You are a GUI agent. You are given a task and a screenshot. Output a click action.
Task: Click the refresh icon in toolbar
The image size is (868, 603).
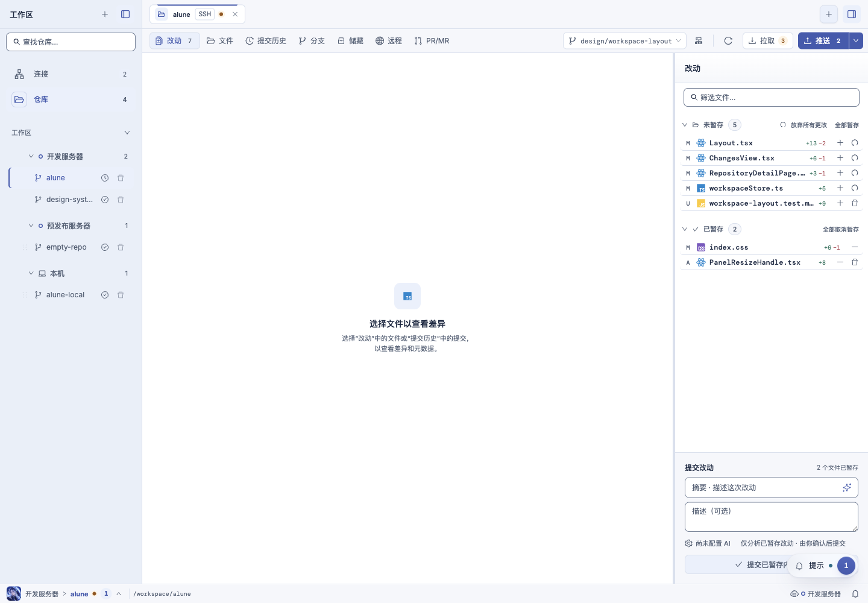(x=728, y=41)
